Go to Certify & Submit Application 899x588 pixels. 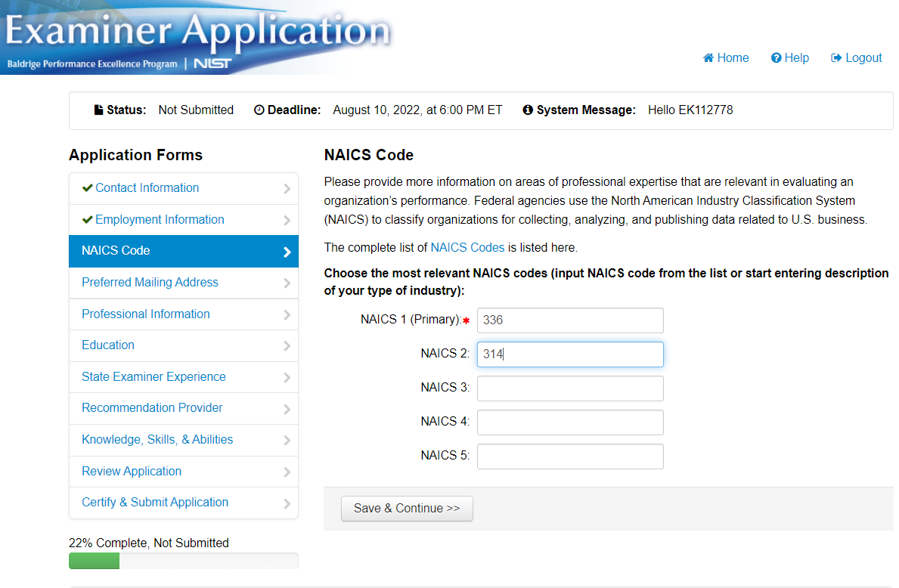click(184, 503)
